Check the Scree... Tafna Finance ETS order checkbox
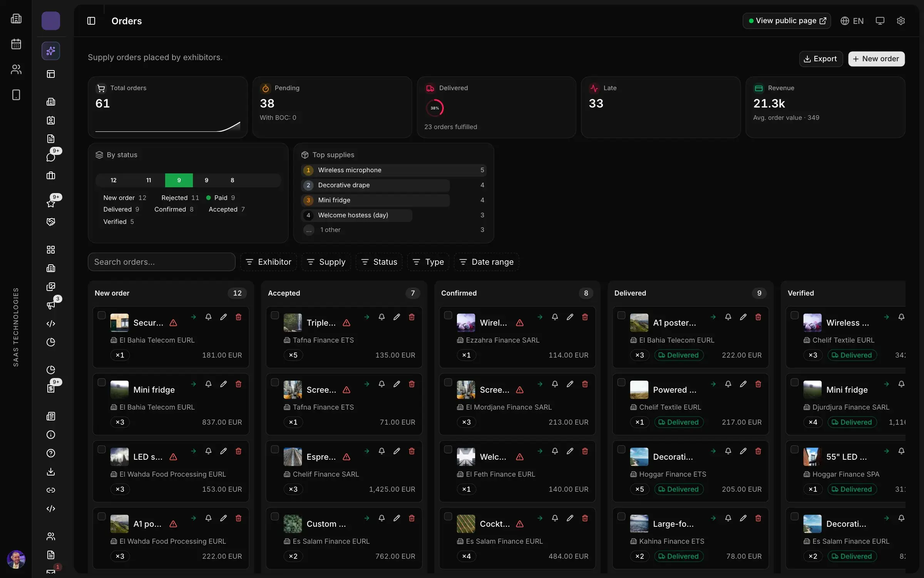The width and height of the screenshot is (924, 578). 275,382
